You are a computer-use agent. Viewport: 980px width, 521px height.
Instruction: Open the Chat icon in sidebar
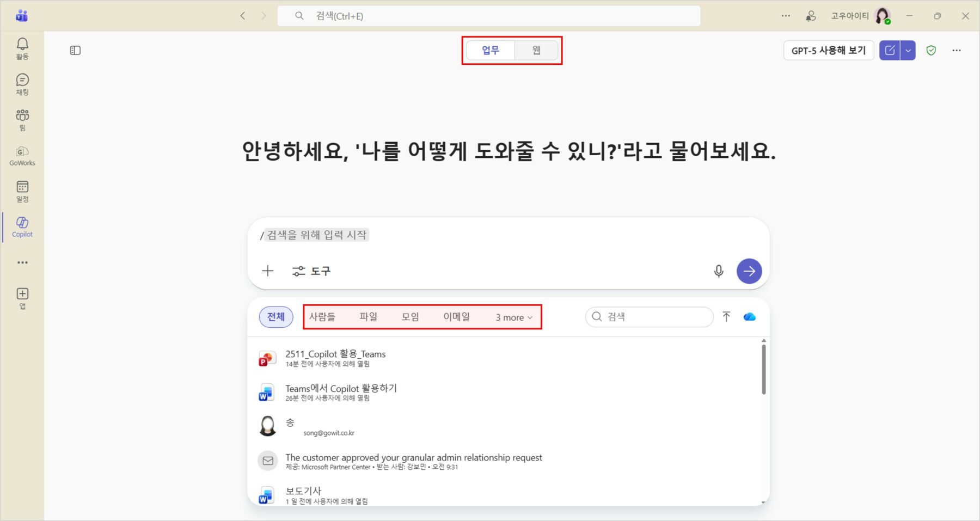[22, 84]
